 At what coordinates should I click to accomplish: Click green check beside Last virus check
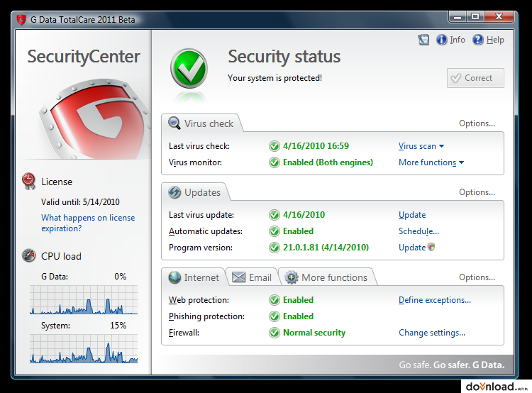click(x=274, y=146)
